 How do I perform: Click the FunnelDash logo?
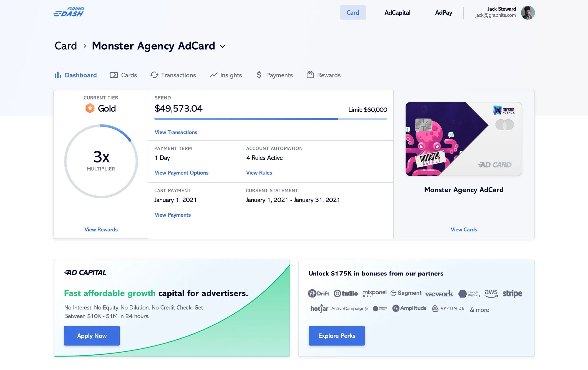(69, 12)
